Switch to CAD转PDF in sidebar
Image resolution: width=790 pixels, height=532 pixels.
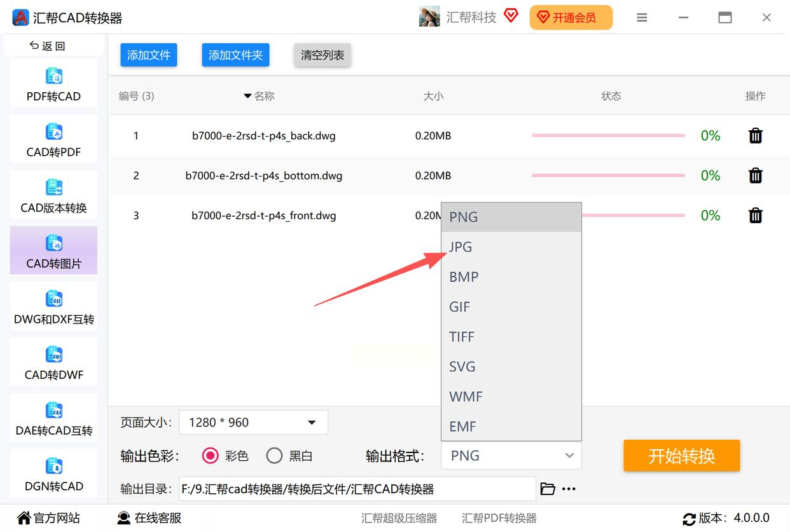point(53,139)
